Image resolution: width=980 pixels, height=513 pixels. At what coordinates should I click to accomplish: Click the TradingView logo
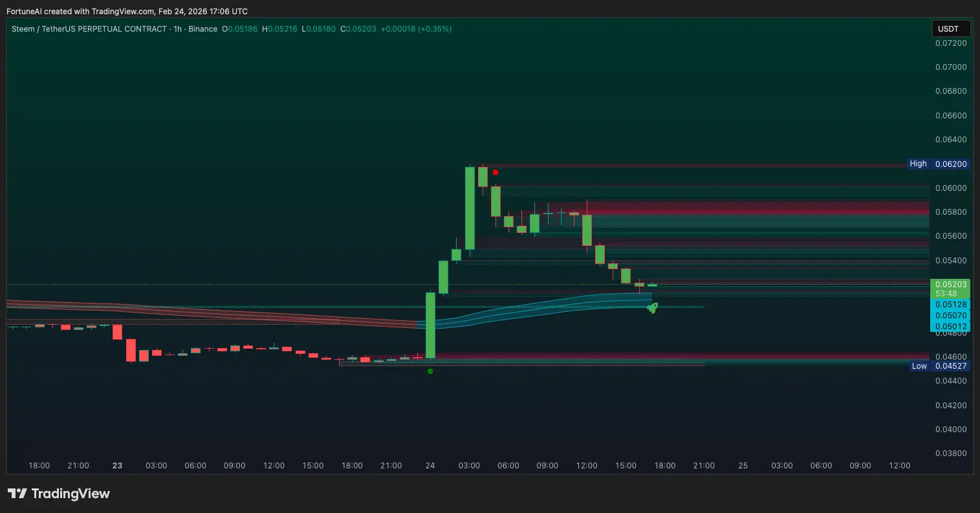tap(59, 494)
